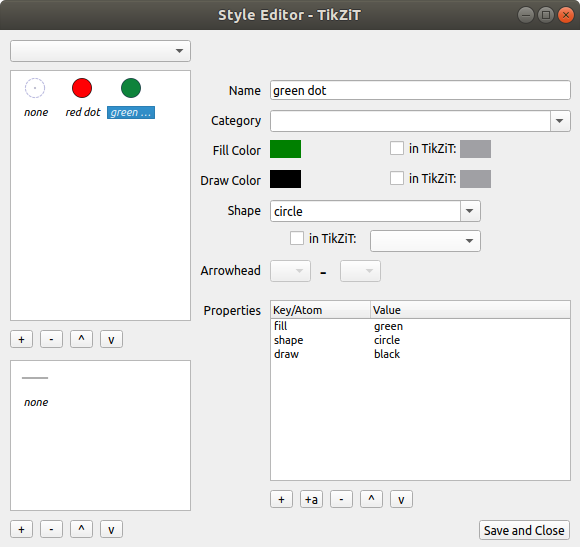Add atom property with +a button
Image resolution: width=580 pixels, height=547 pixels.
point(311,500)
